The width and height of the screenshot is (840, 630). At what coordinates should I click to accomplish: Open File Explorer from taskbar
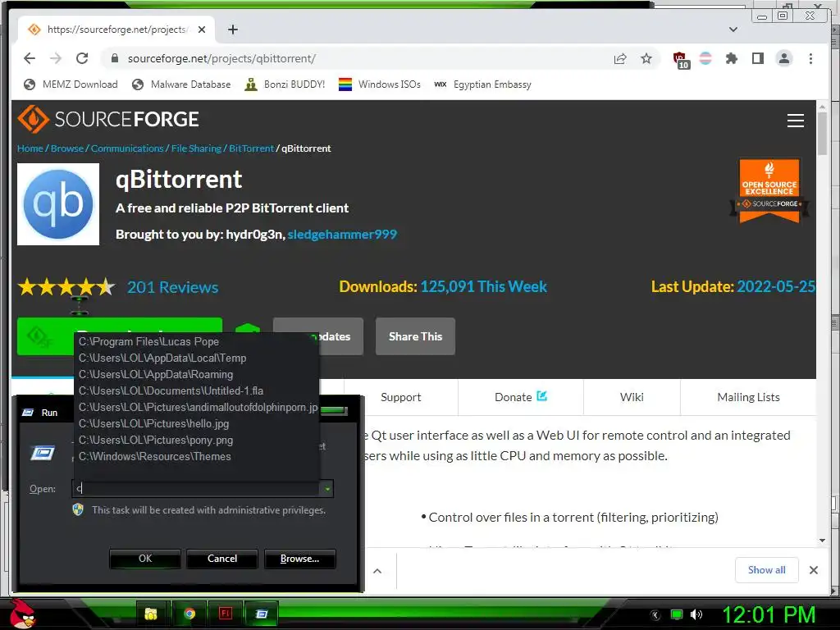point(151,614)
